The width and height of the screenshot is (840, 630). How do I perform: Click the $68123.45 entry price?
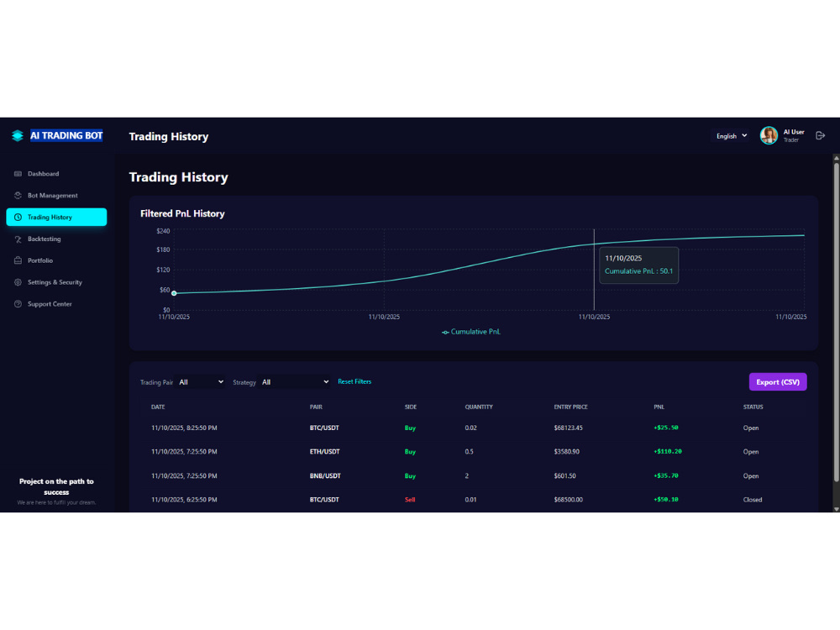click(569, 428)
